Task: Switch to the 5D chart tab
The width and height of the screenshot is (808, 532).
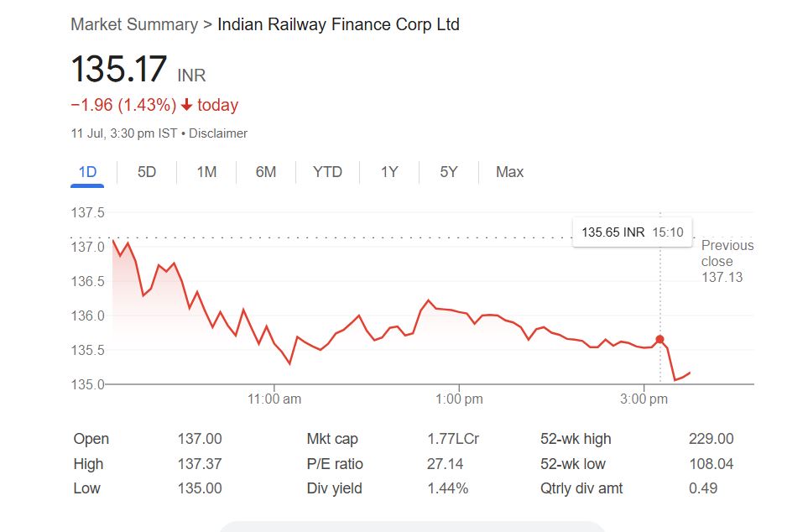Action: pos(147,172)
